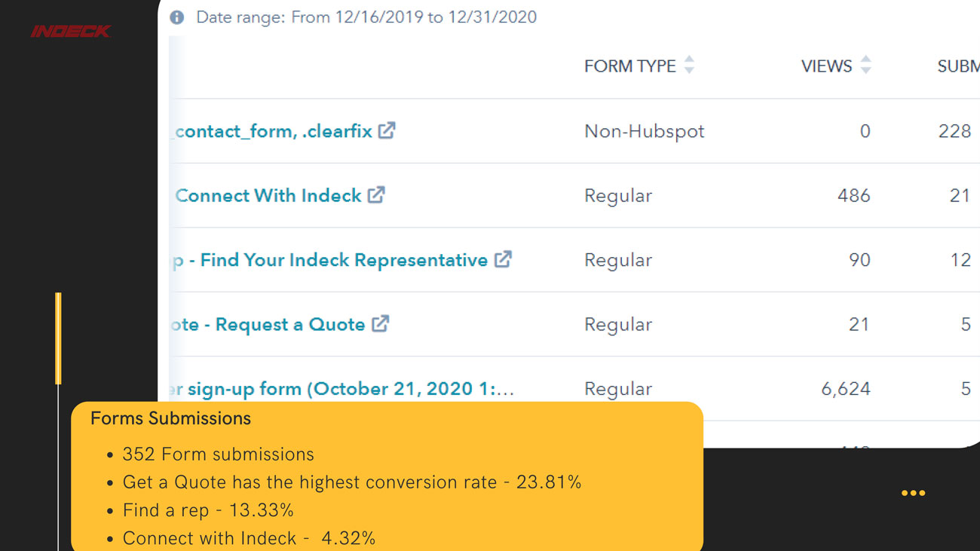Image resolution: width=980 pixels, height=551 pixels.
Task: Sort by Form Type using sort arrows
Action: coord(689,66)
